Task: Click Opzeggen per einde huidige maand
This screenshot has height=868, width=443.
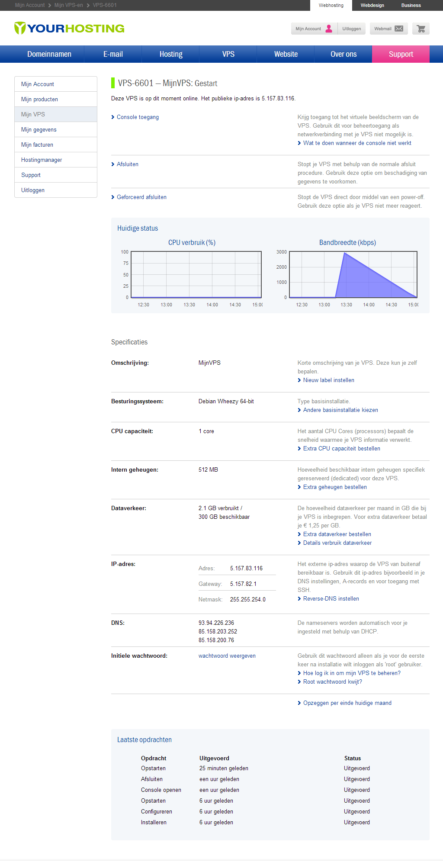Action: [x=347, y=703]
